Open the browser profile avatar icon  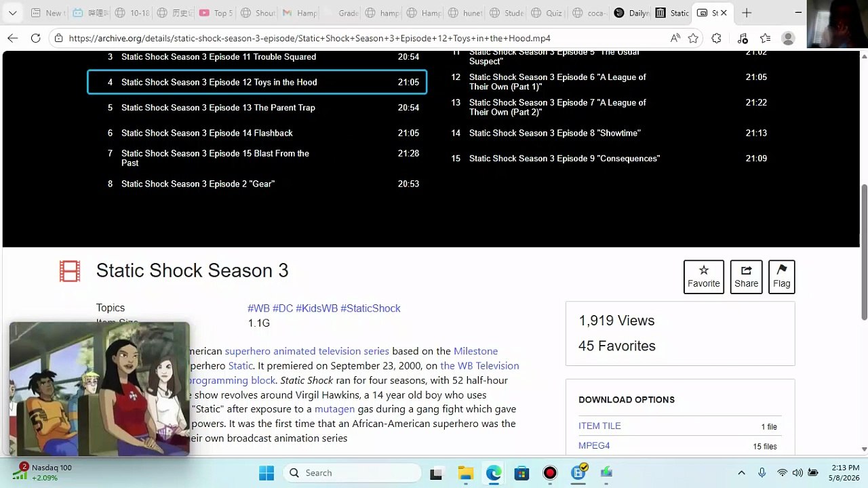[788, 39]
